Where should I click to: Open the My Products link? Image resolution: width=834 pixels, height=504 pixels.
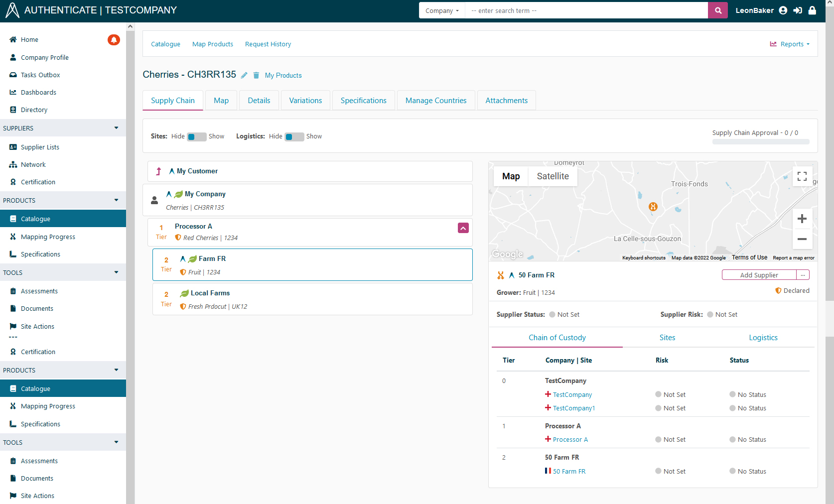tap(283, 76)
